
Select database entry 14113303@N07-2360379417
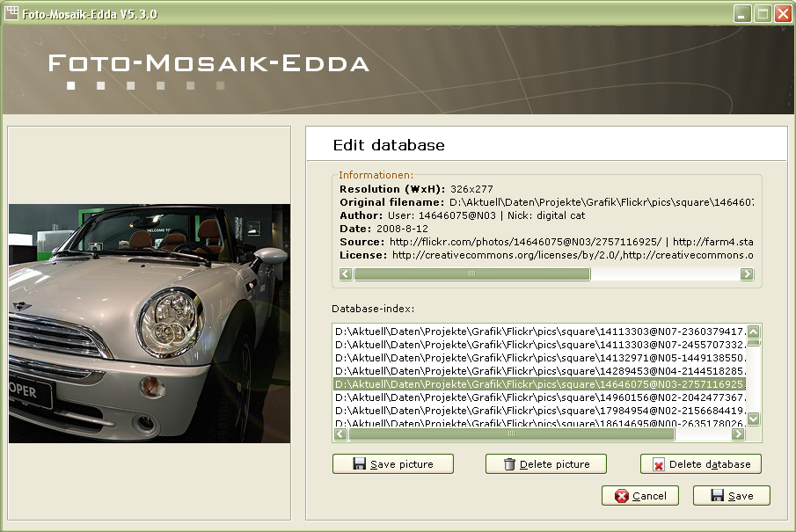coord(540,332)
